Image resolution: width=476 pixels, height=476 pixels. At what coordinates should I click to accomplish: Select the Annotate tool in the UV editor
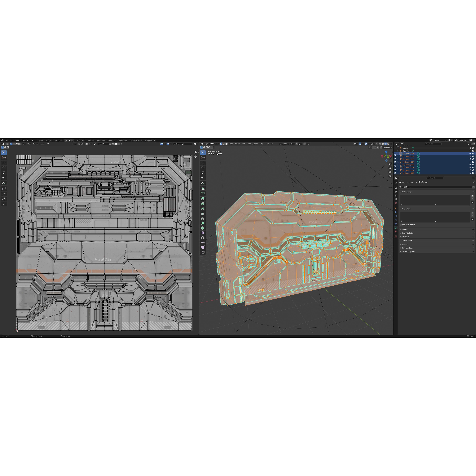(4, 183)
